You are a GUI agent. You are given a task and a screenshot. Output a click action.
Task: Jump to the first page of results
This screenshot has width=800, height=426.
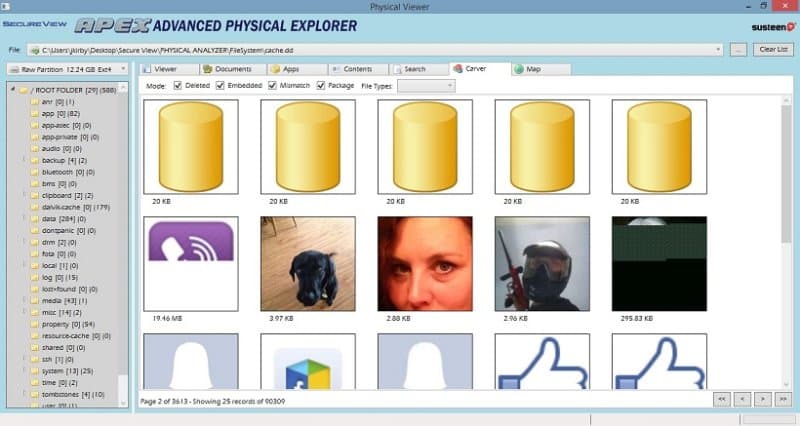722,398
